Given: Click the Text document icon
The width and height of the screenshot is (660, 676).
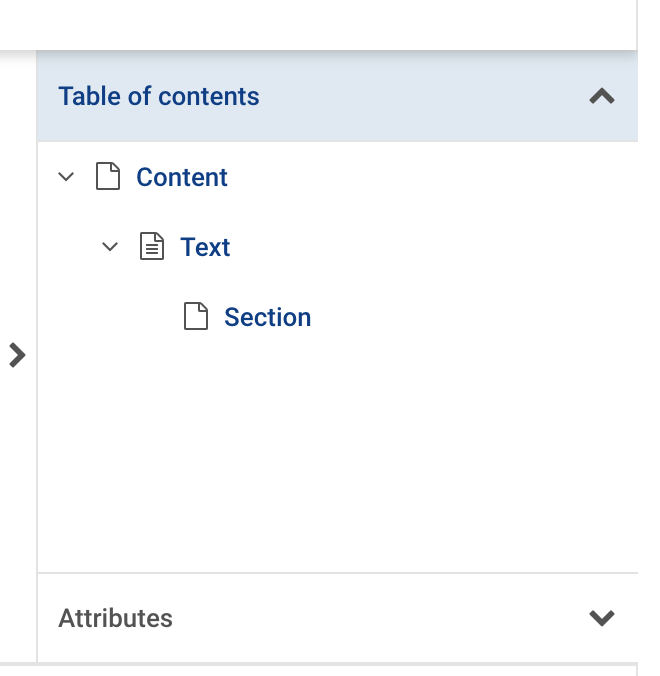Looking at the screenshot, I should 151,247.
